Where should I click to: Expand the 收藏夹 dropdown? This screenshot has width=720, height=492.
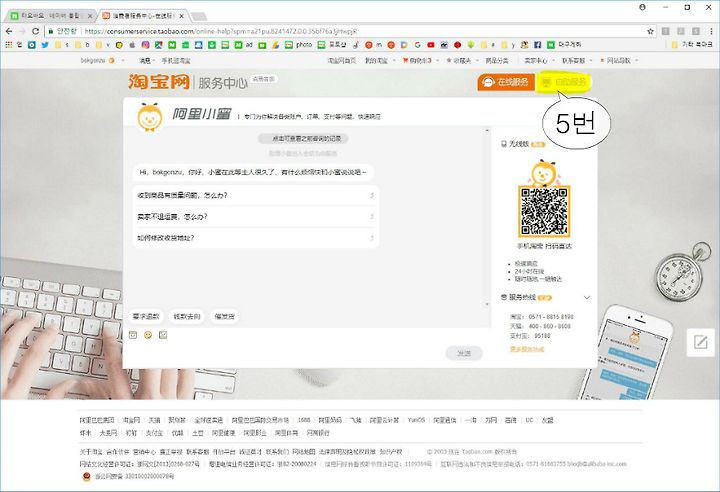(x=461, y=61)
